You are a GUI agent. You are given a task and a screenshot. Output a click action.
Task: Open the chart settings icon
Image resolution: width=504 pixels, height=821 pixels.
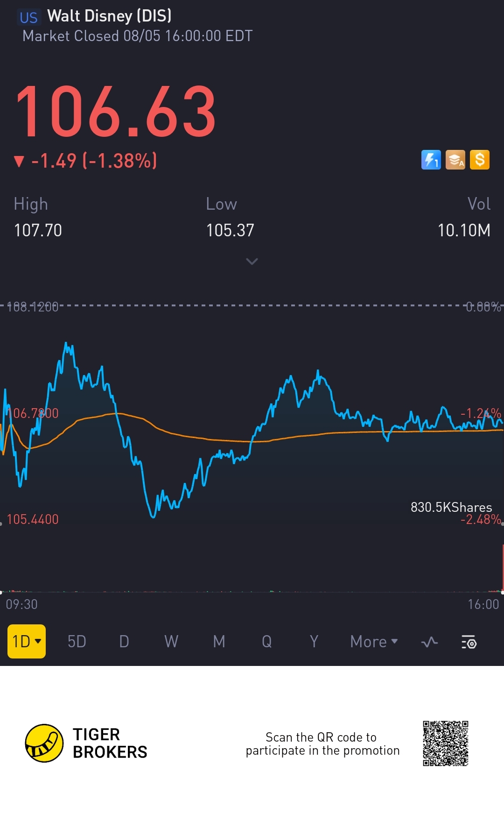pos(469,642)
